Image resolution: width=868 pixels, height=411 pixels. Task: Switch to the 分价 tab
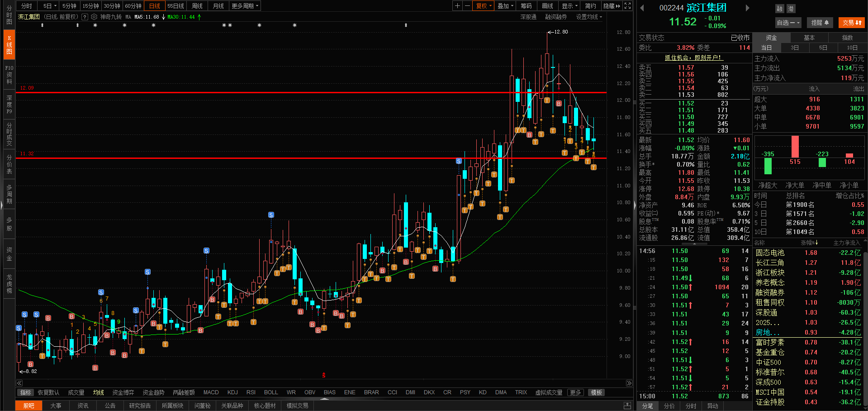pos(669,406)
